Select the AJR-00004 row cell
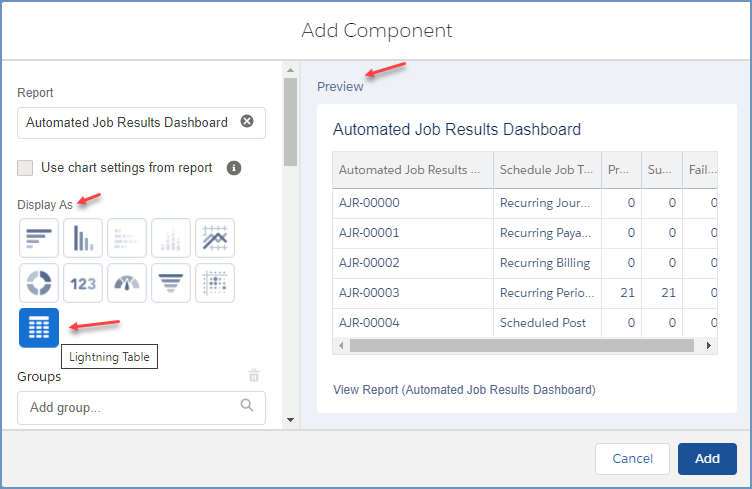The width and height of the screenshot is (752, 489). coord(413,323)
